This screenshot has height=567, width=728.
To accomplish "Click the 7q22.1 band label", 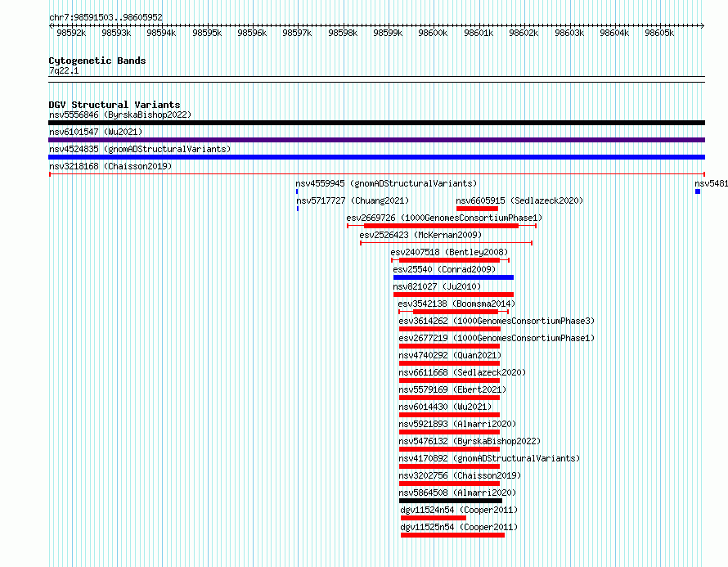I will 64,70.
